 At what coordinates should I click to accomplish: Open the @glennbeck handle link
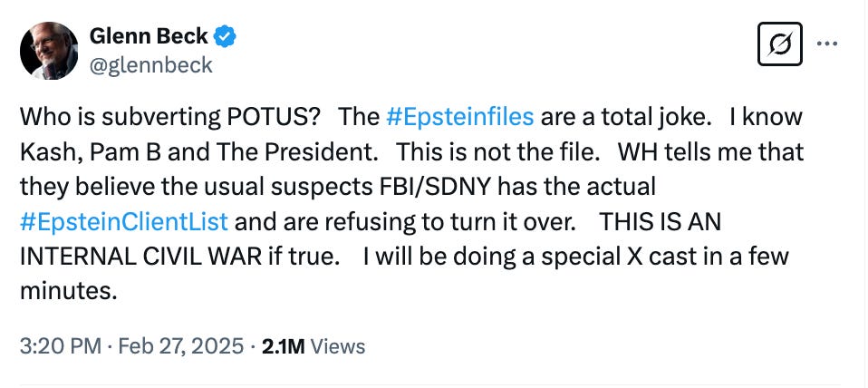(x=151, y=64)
